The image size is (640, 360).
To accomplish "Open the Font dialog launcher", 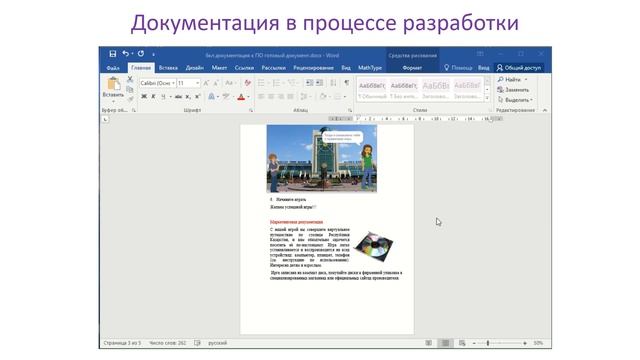I will [x=251, y=110].
